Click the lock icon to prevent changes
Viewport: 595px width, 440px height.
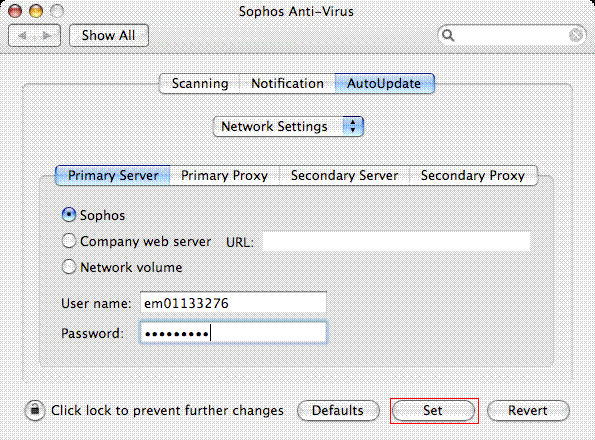tap(35, 410)
